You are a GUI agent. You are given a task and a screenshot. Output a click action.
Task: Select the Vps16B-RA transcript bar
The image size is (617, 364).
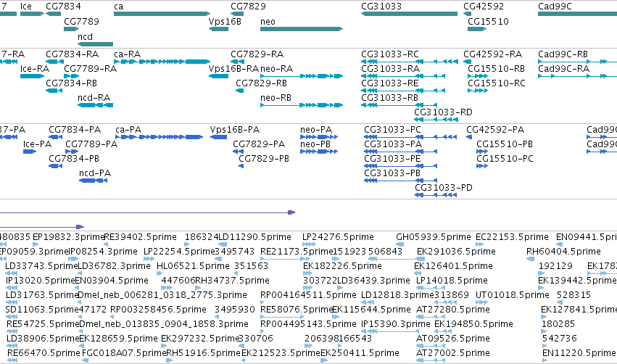pos(218,76)
